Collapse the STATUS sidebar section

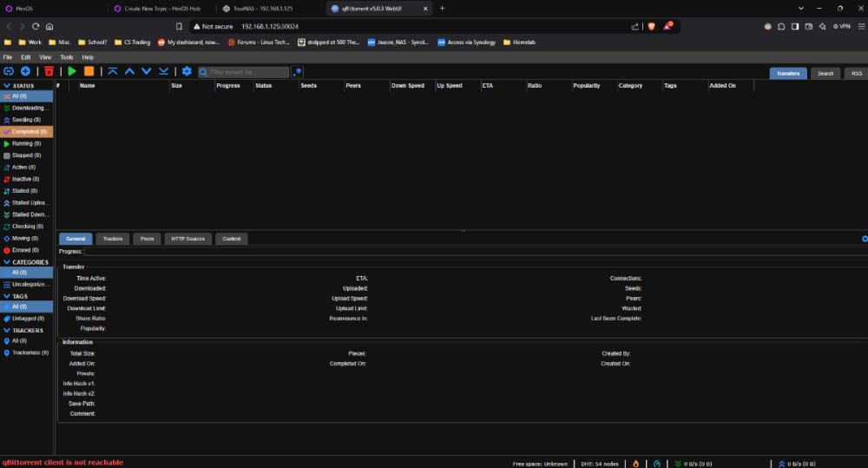7,86
